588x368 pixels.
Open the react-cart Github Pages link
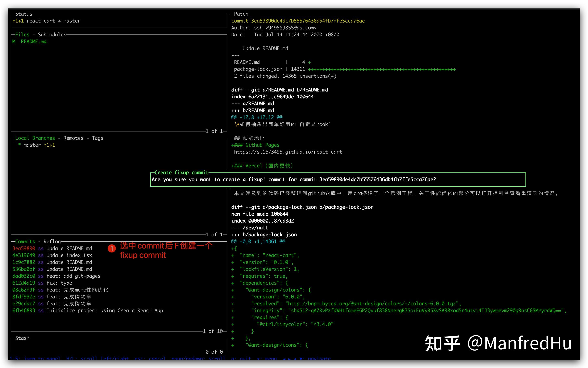pos(288,152)
